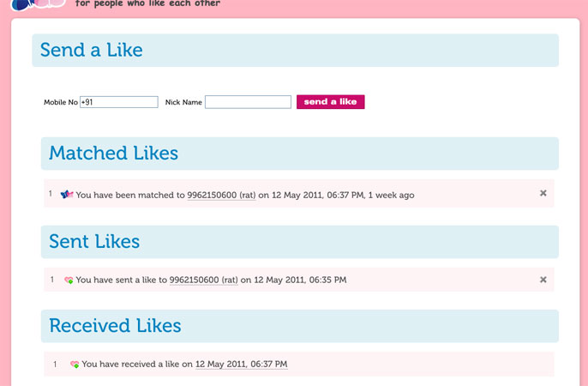Open 9962150600 (rat) link in Sent Likes
The image size is (588, 386).
pyautogui.click(x=203, y=280)
